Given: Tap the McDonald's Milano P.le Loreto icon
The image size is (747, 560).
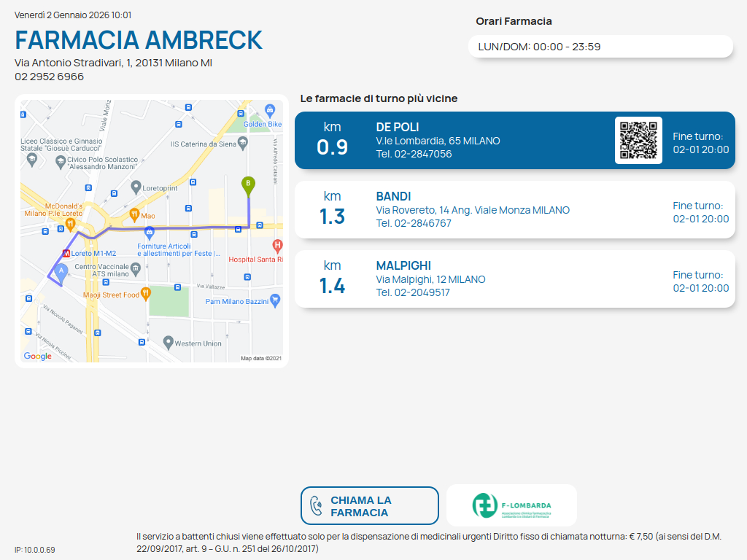Looking at the screenshot, I should pos(71,223).
